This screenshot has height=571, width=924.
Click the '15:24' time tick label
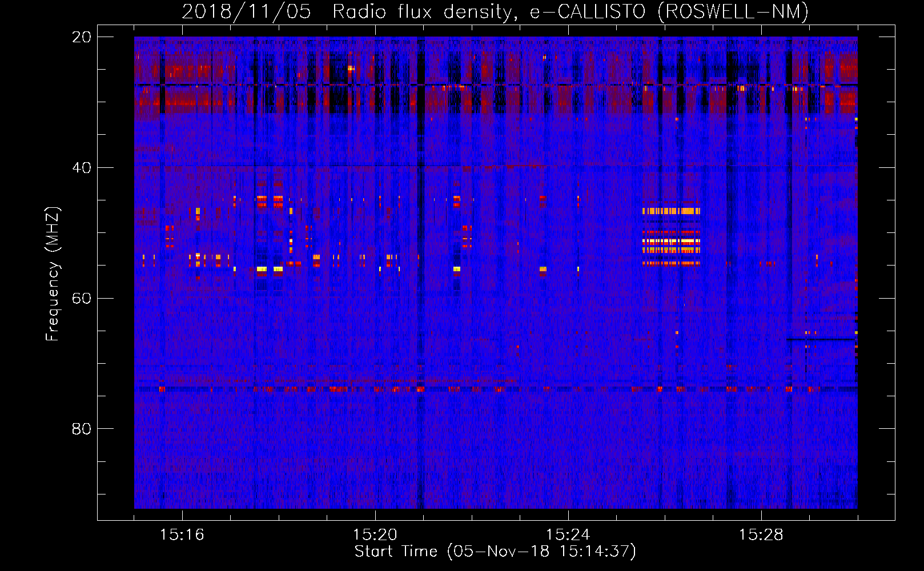[x=568, y=535]
